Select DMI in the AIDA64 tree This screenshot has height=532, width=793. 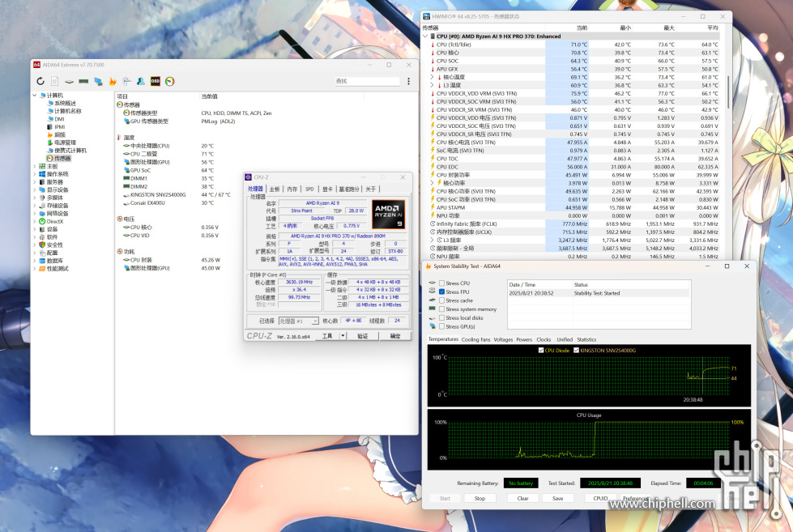pos(56,119)
